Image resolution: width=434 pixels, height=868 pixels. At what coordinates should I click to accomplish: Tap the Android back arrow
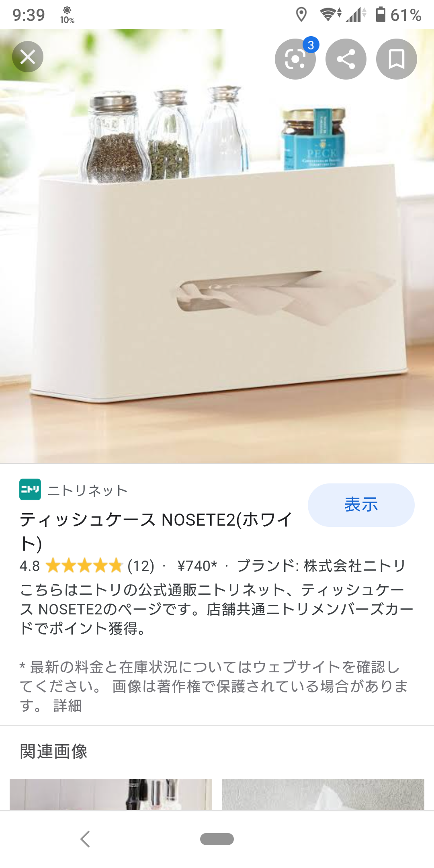click(x=85, y=839)
